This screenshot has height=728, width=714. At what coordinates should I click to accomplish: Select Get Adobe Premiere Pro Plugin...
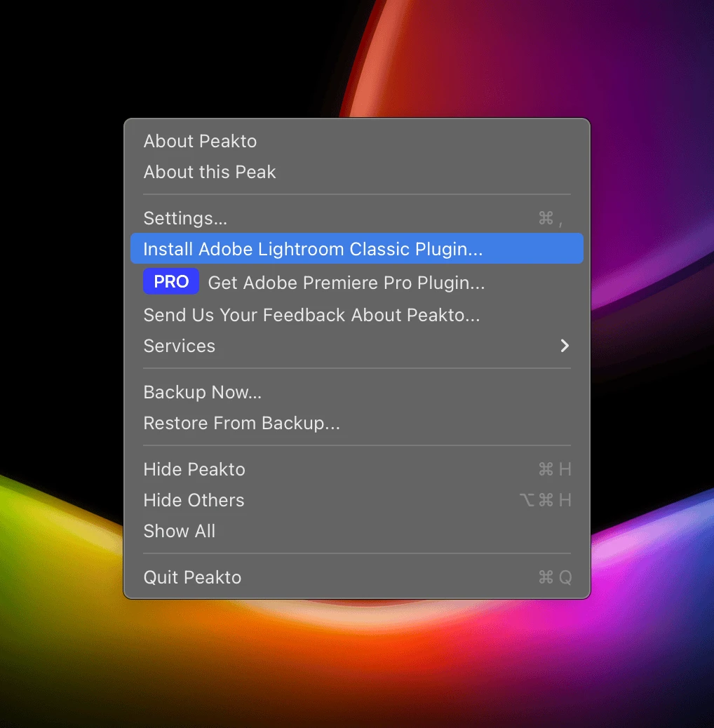[356, 282]
